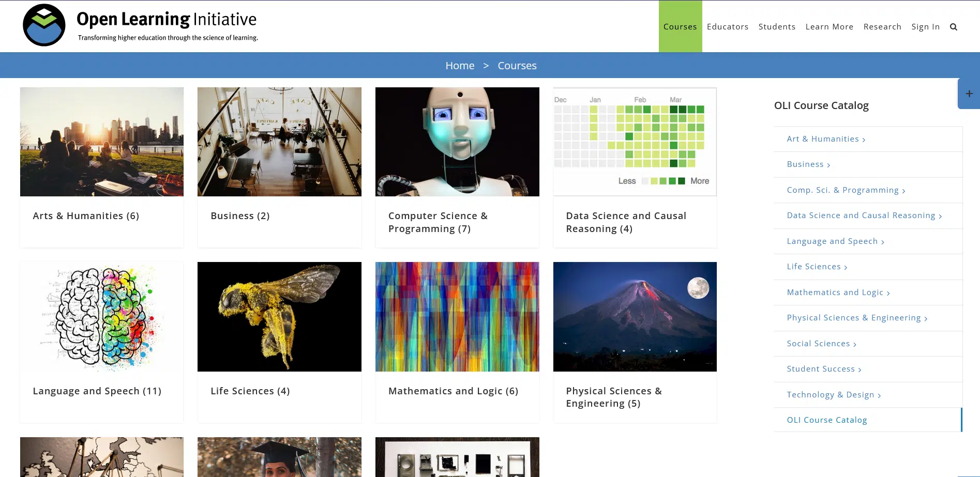Open the Language and Speech brain thumbnail
This screenshot has width=980, height=477.
(102, 317)
